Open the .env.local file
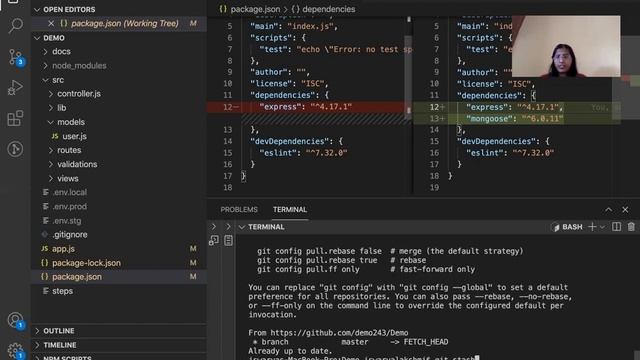Viewport: 640px width, 360px height. (69, 192)
